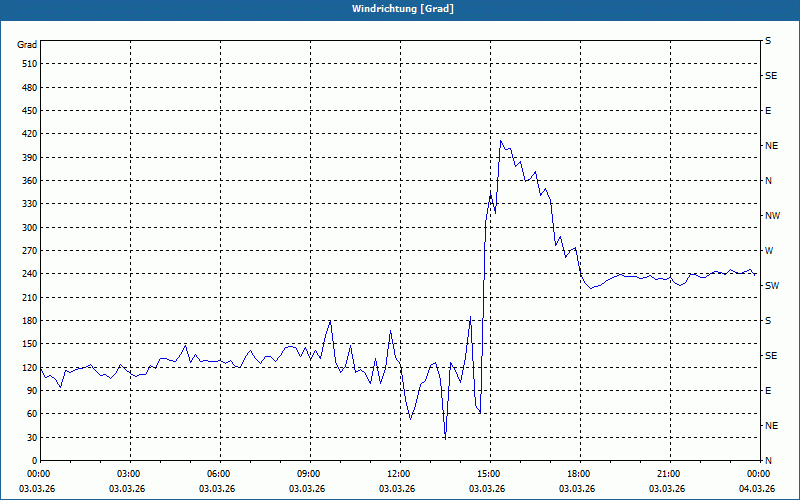Select the S compass label level with 180
The height and width of the screenshot is (500, 800).
pyautogui.click(x=768, y=321)
